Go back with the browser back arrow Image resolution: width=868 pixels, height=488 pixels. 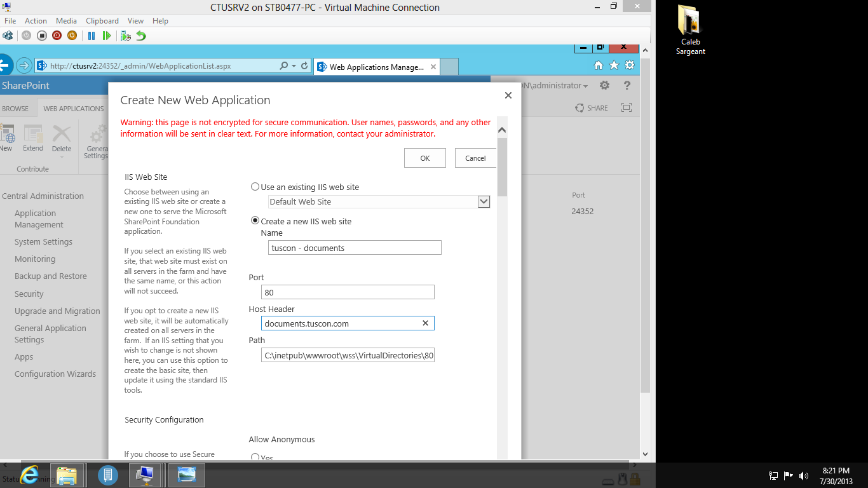coord(4,65)
